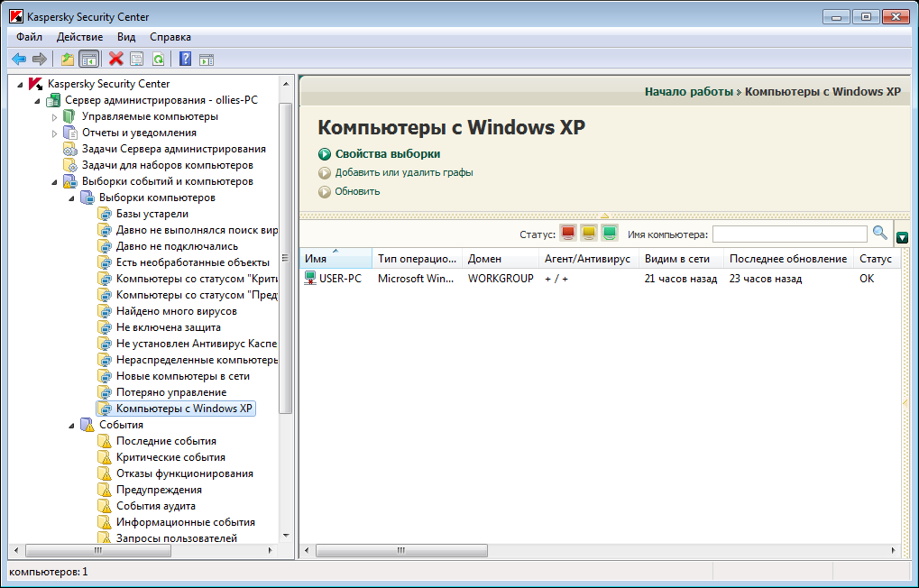Sort by the Домен column header
919x588 pixels.
click(x=501, y=259)
